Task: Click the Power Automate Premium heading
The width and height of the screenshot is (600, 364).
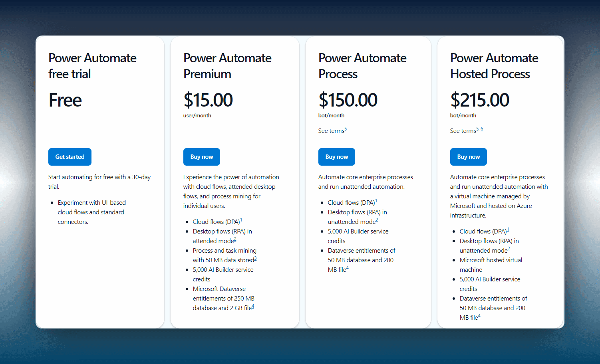Action: click(x=227, y=66)
